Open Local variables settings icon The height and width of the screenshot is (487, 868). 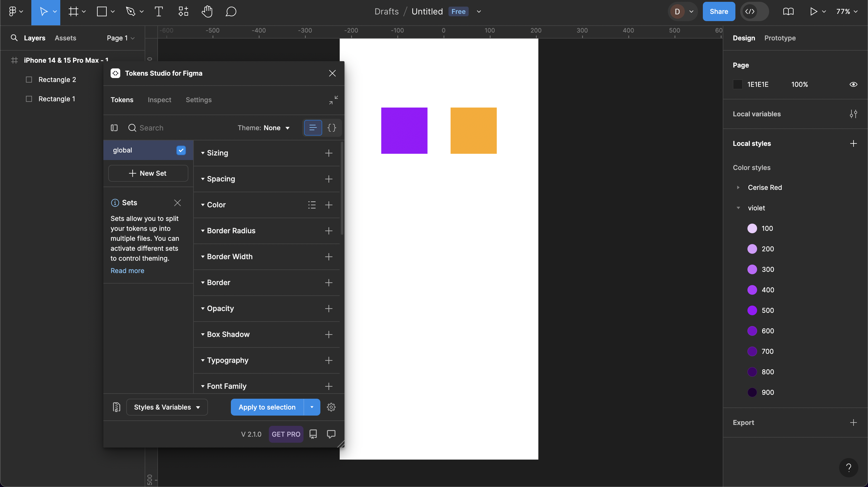[853, 114]
